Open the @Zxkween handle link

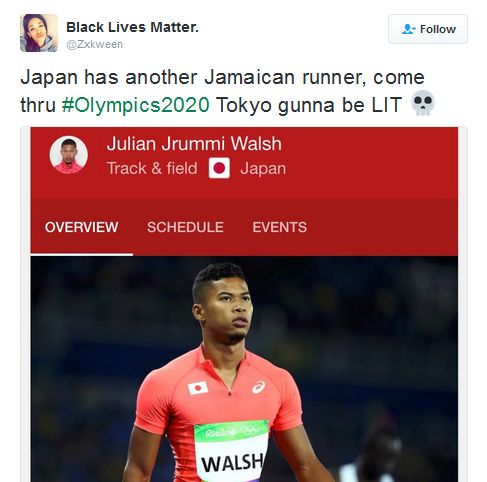(x=94, y=44)
